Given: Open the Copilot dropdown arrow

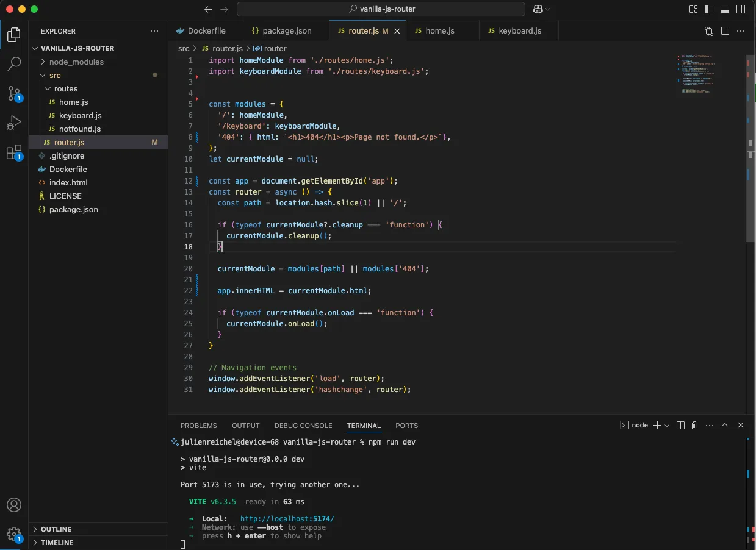Looking at the screenshot, I should pos(548,9).
